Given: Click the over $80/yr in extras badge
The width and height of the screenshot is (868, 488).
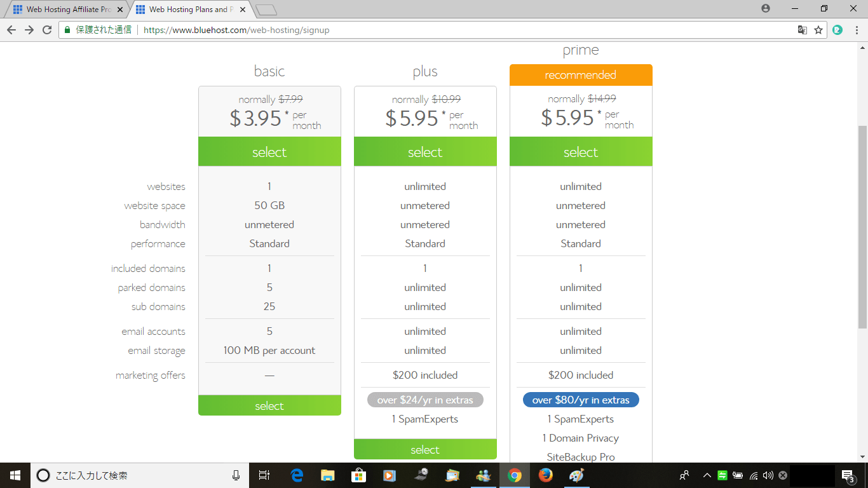Looking at the screenshot, I should pos(581,400).
